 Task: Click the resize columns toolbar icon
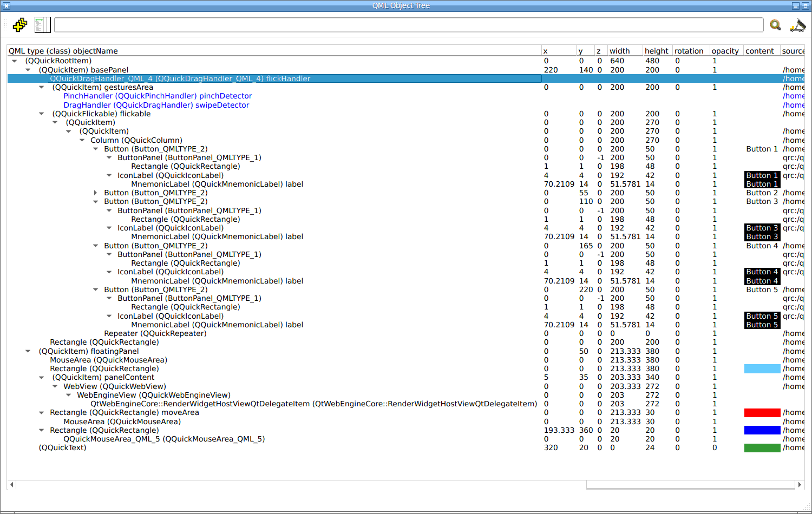(x=42, y=25)
